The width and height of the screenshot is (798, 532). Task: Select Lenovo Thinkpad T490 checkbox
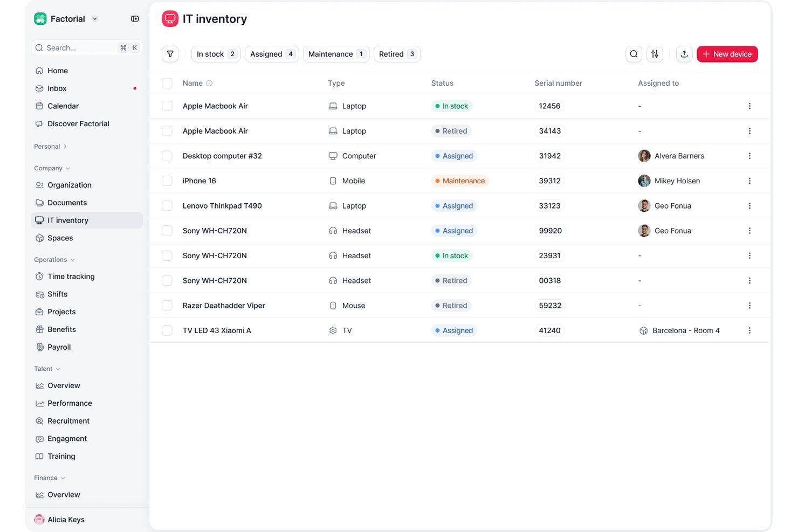click(167, 206)
